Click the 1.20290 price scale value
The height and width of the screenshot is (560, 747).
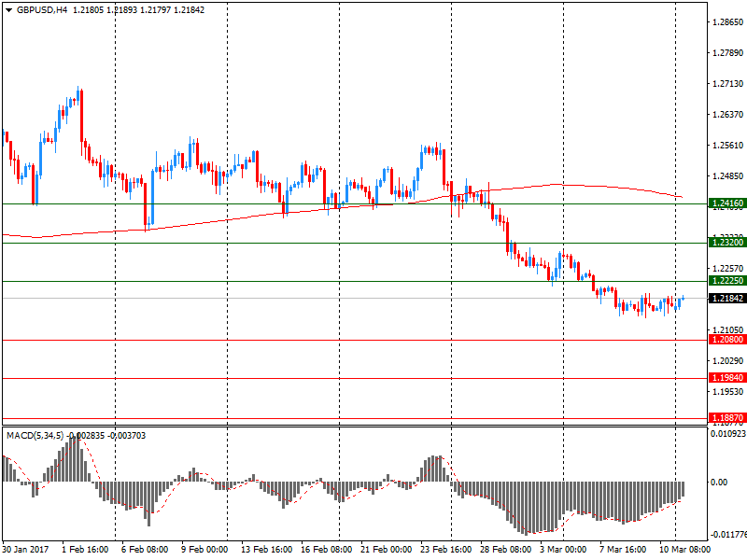(x=728, y=361)
